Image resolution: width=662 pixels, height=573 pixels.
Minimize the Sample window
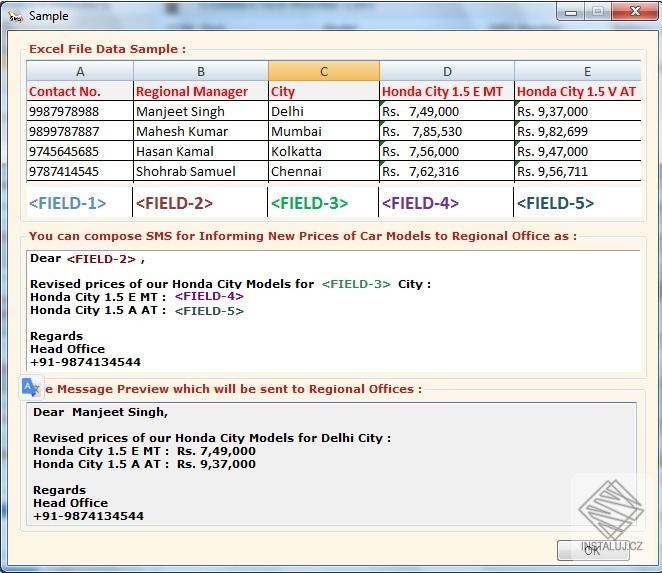[571, 12]
